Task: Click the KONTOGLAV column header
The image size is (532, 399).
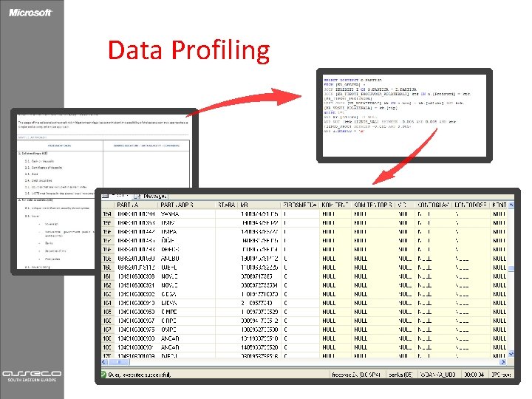Action: point(433,205)
